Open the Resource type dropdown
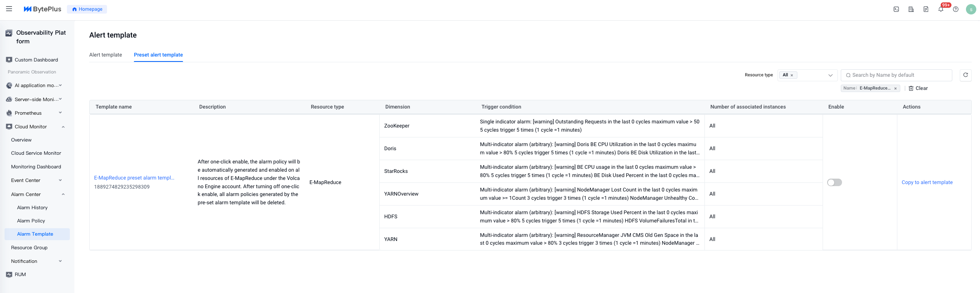The height and width of the screenshot is (293, 980). (x=830, y=75)
